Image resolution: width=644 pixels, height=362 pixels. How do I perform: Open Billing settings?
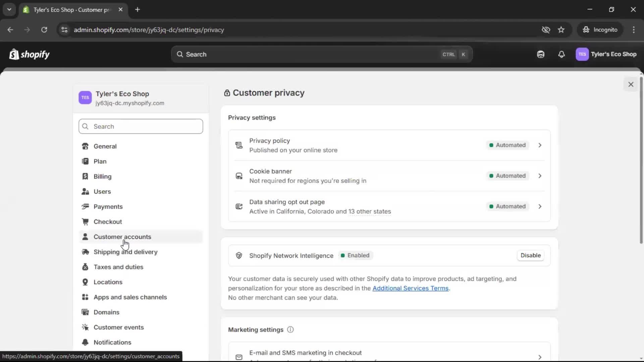pyautogui.click(x=141, y=176)
